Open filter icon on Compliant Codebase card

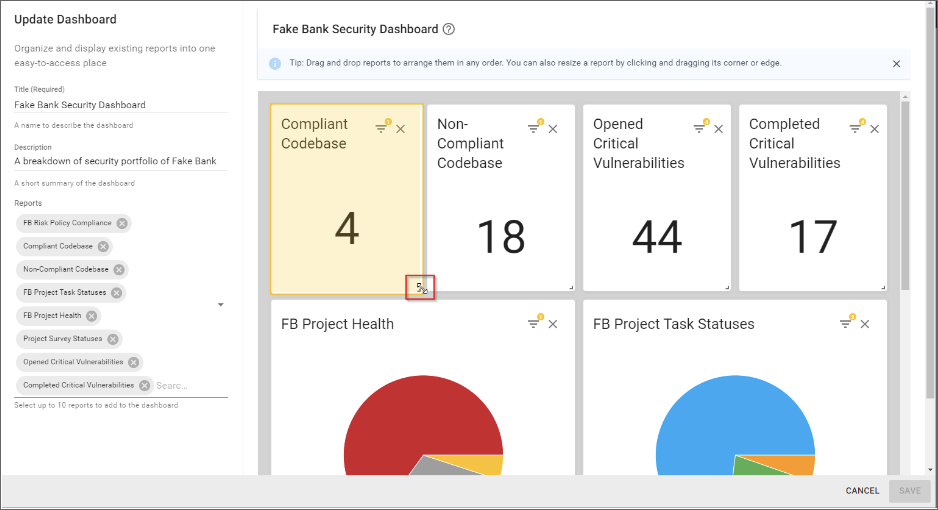(x=381, y=128)
